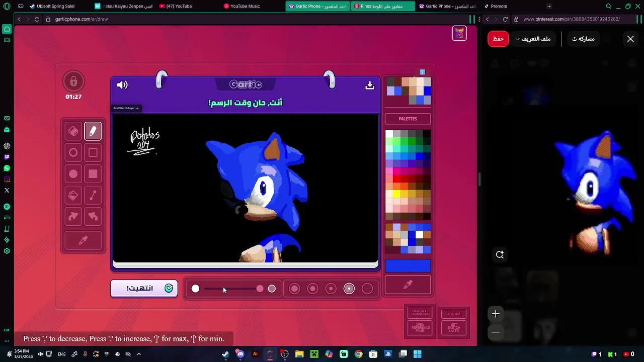Click the SET SKETCH LAYER button
This screenshot has width=644, height=362.
[x=454, y=328]
